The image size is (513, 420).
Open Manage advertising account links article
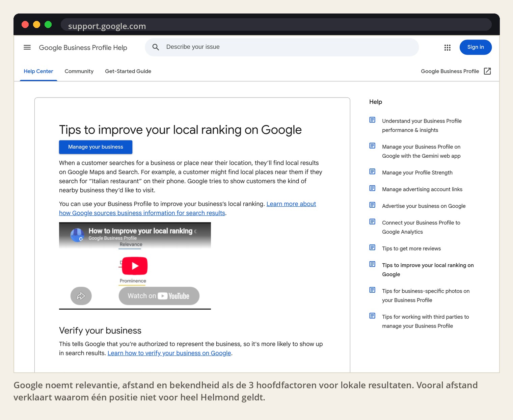point(422,189)
